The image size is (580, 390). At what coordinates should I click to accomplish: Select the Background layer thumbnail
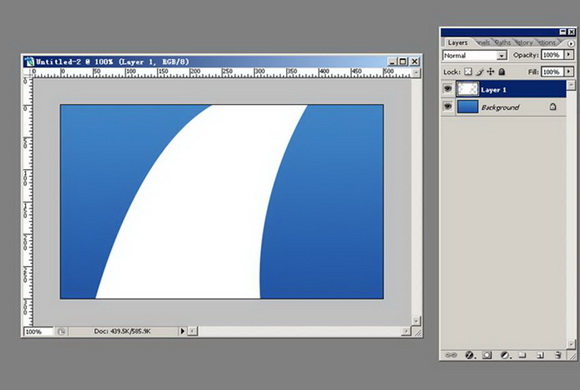point(468,107)
